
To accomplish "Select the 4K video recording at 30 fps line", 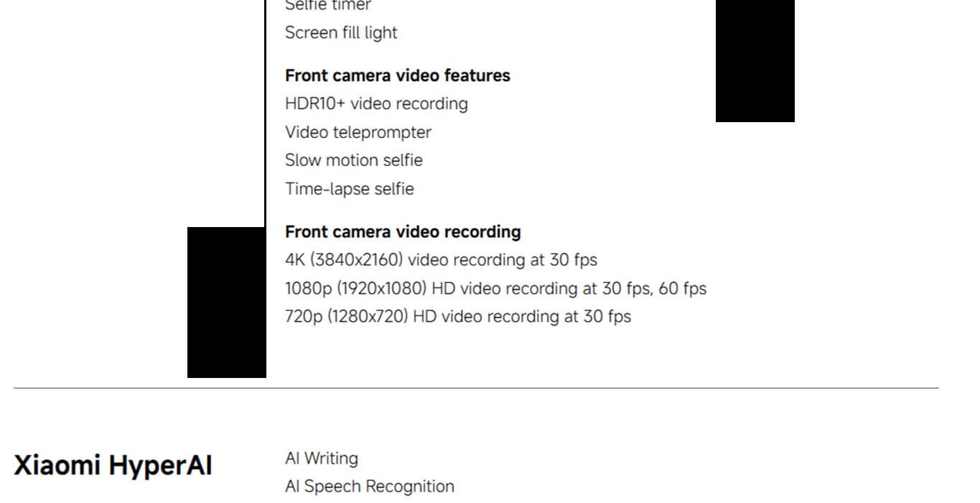I will [x=441, y=259].
